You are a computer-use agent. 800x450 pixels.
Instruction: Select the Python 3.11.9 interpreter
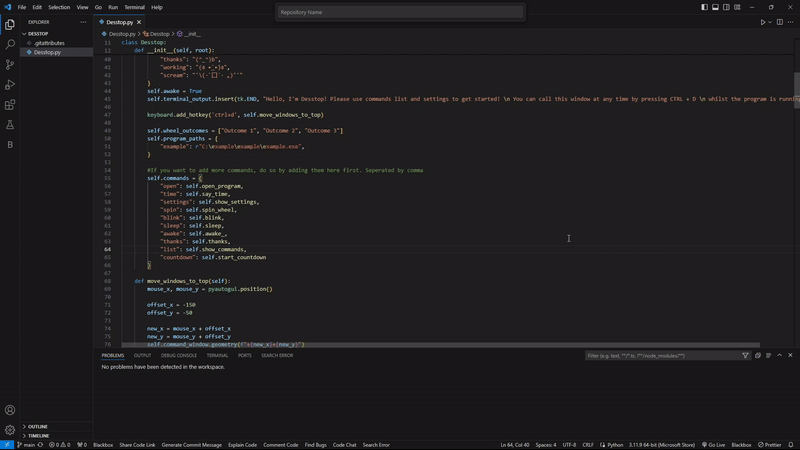pyautogui.click(x=662, y=445)
